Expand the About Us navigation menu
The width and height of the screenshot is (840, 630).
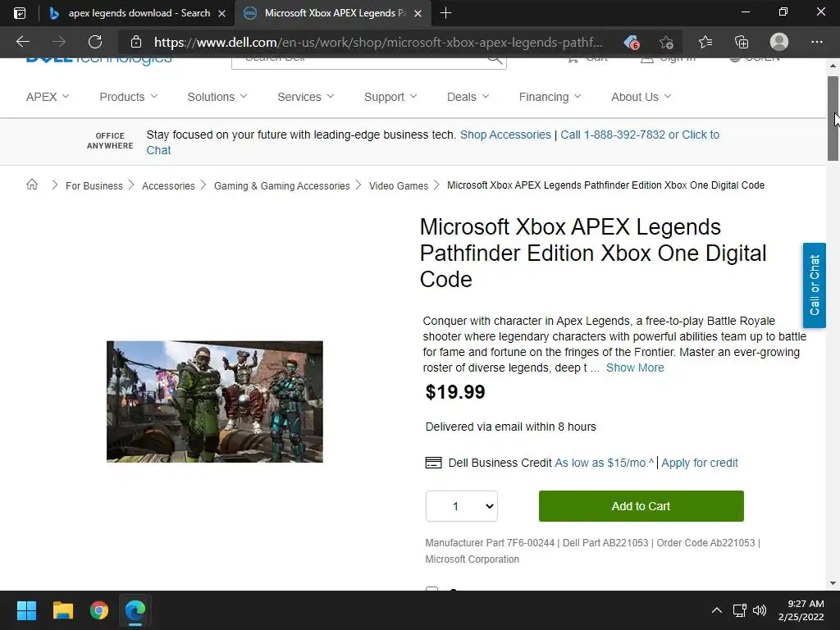(641, 97)
